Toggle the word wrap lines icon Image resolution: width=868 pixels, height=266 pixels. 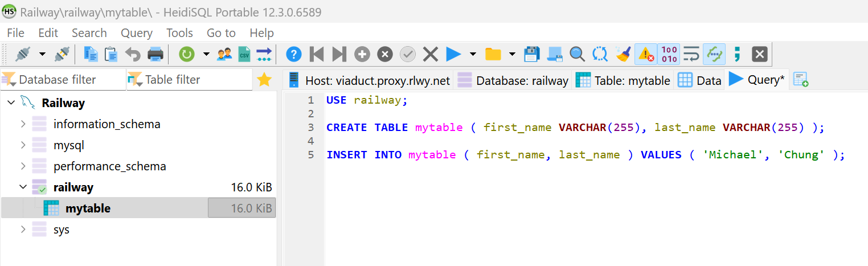pos(691,54)
